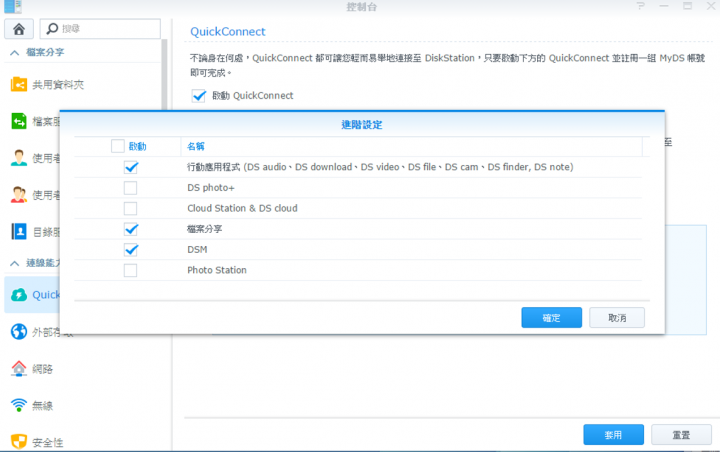This screenshot has width=720, height=452.
Task: Toggle the select-all 啟動 header checkbox
Action: click(x=118, y=146)
